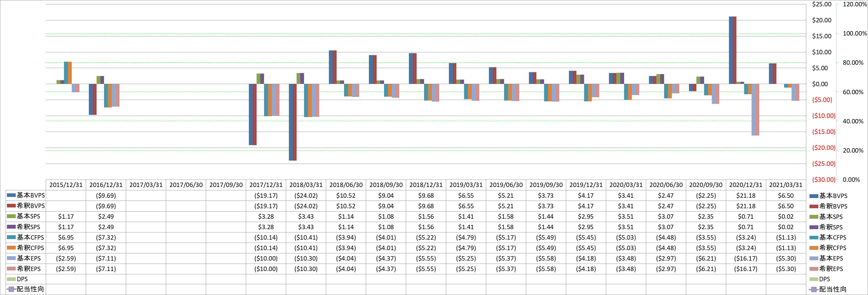Select the 2019/09/30 column header
Image resolution: width=868 pixels, height=295 pixels.
pyautogui.click(x=546, y=185)
